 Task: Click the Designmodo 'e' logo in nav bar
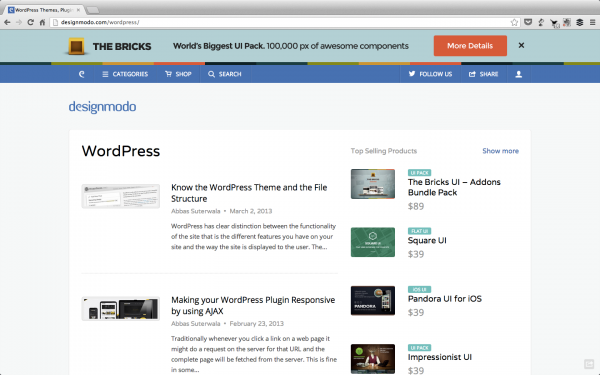tap(82, 74)
